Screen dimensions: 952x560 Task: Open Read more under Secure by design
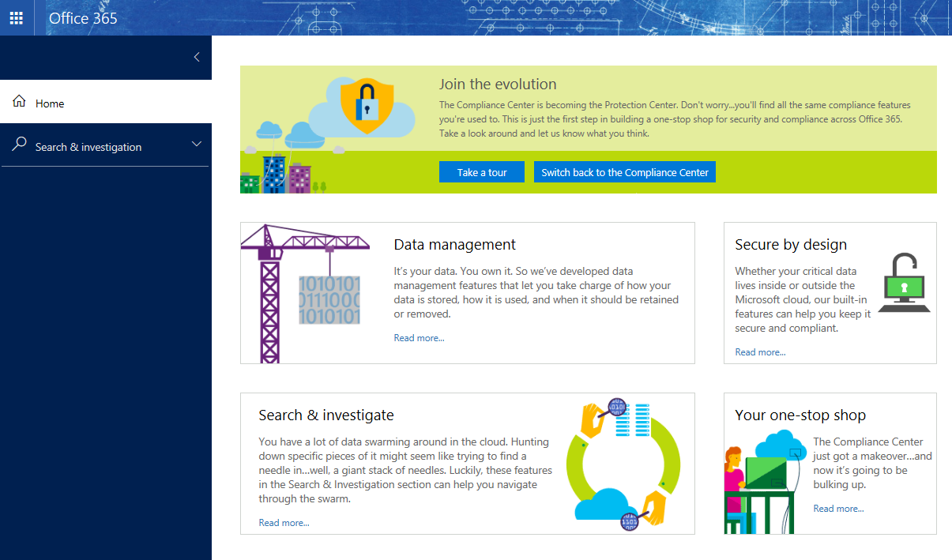pyautogui.click(x=759, y=351)
